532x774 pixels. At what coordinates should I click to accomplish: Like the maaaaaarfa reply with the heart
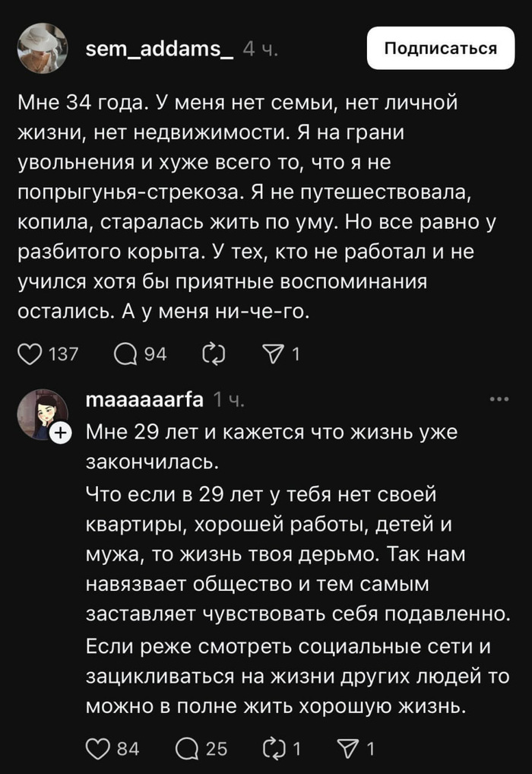click(98, 749)
